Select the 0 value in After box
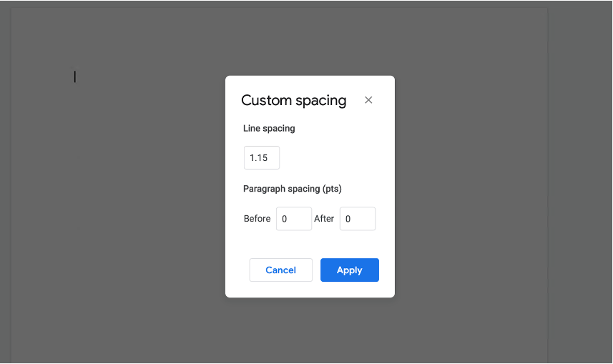The width and height of the screenshot is (613, 364). click(x=348, y=219)
